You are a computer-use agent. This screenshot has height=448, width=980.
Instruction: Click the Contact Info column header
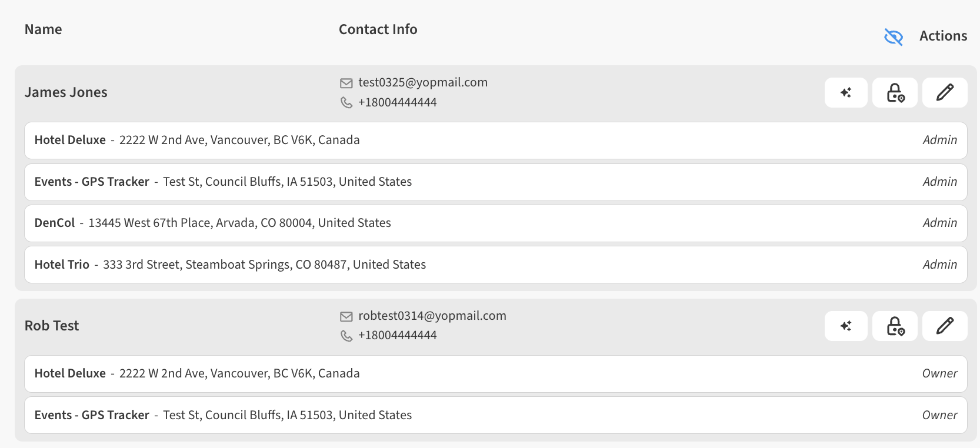(x=378, y=29)
